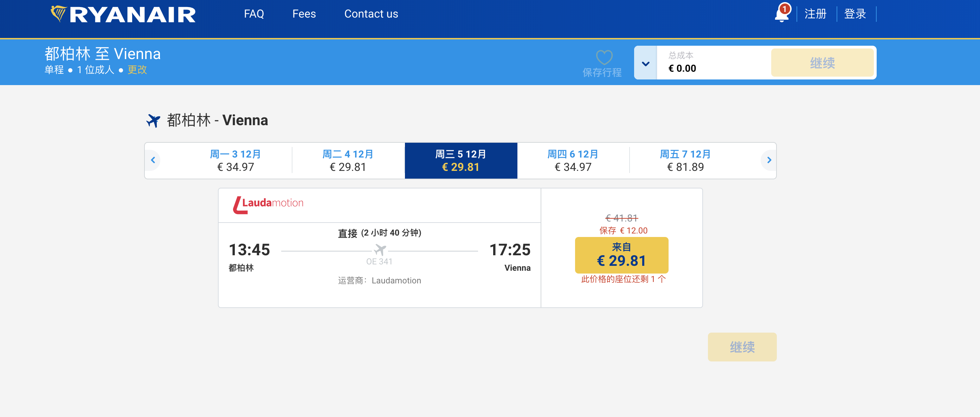Click the Vienna arrival city label
The width and height of the screenshot is (980, 417).
tap(517, 268)
